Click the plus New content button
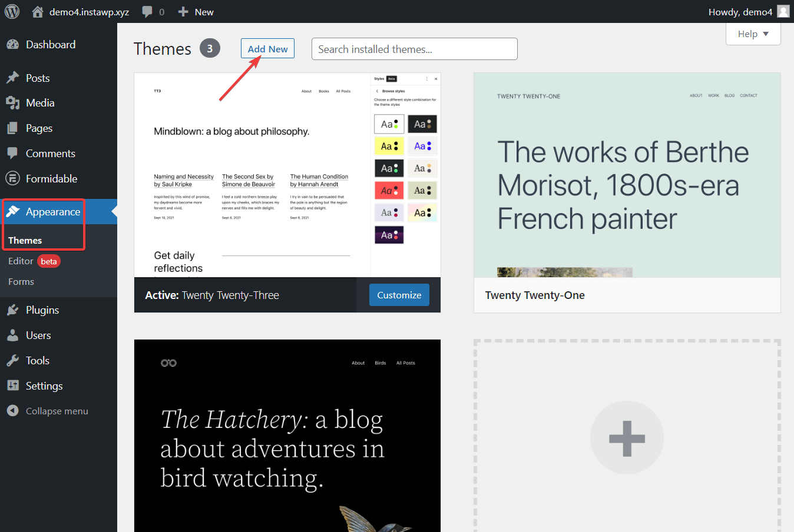 pos(183,12)
